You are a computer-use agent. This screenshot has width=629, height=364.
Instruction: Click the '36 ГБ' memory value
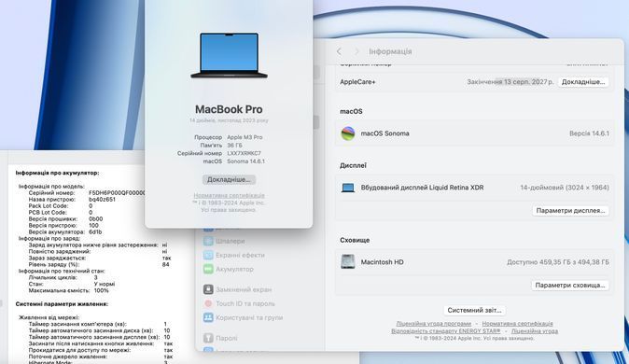point(234,146)
